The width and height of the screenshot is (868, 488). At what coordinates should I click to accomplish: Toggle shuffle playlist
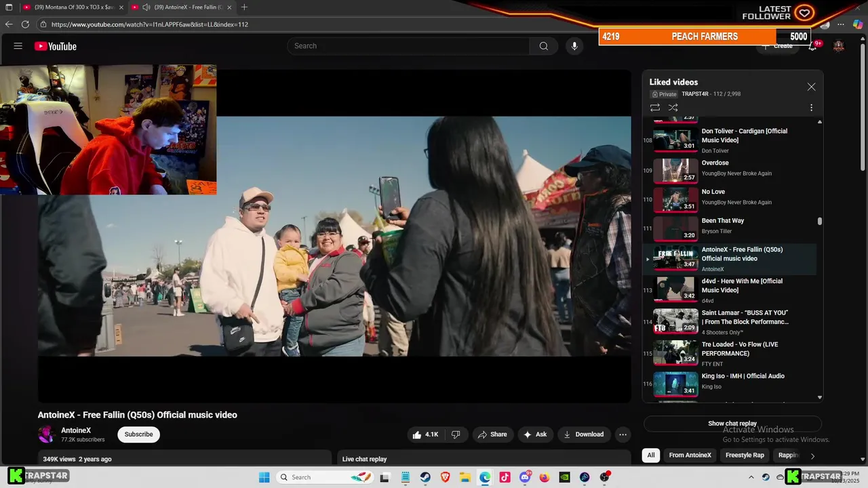coord(673,108)
